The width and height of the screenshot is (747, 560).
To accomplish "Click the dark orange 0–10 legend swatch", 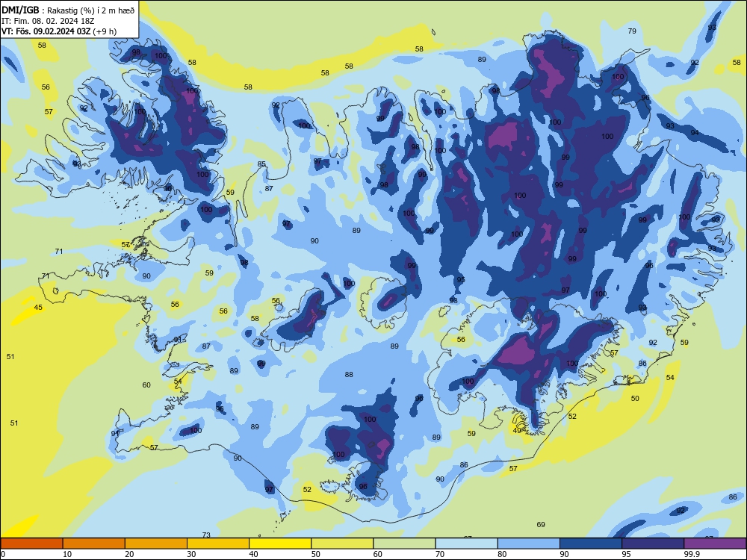I will (x=31, y=544).
